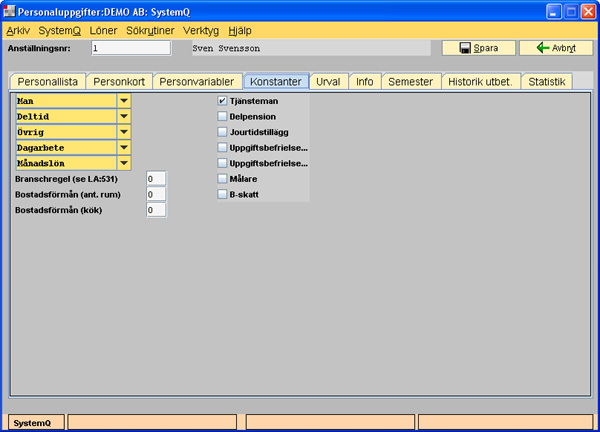Expand the Månadslön salary type dropdown
Image resolution: width=600 pixels, height=432 pixels.
pos(124,163)
